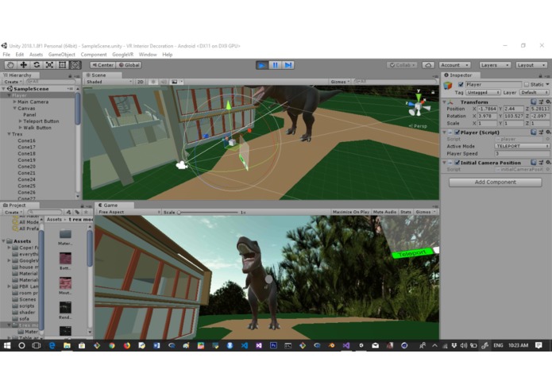The width and height of the screenshot is (552, 392).
Task: Collapse the Canvas hierarchy item
Action: (x=15, y=108)
